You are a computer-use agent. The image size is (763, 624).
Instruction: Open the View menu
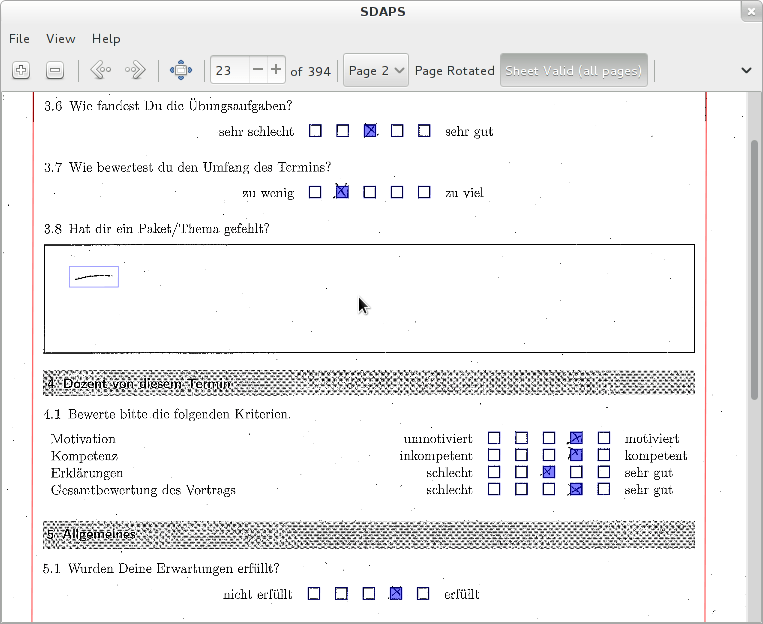tap(61, 39)
